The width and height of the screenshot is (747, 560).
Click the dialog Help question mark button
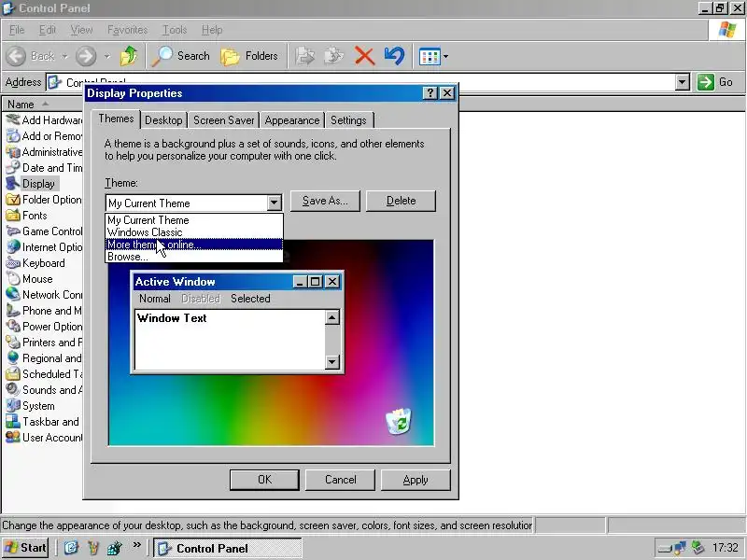pyautogui.click(x=430, y=92)
